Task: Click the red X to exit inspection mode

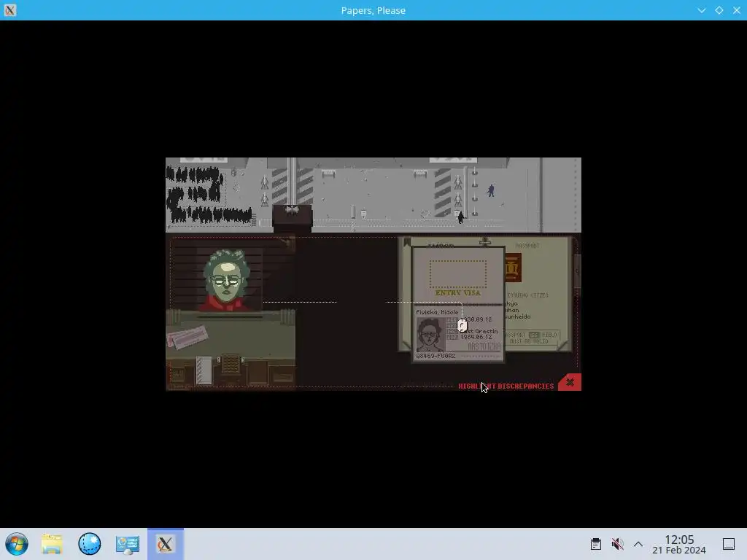Action: 570,382
